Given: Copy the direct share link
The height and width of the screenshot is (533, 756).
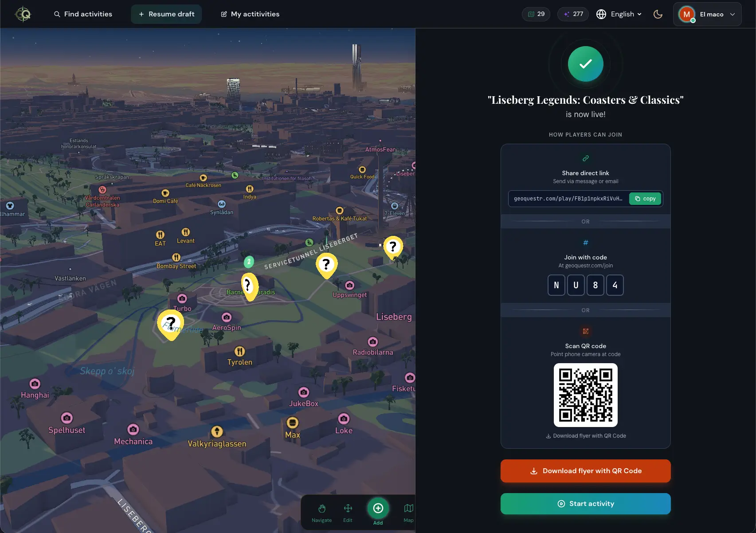Looking at the screenshot, I should [645, 199].
